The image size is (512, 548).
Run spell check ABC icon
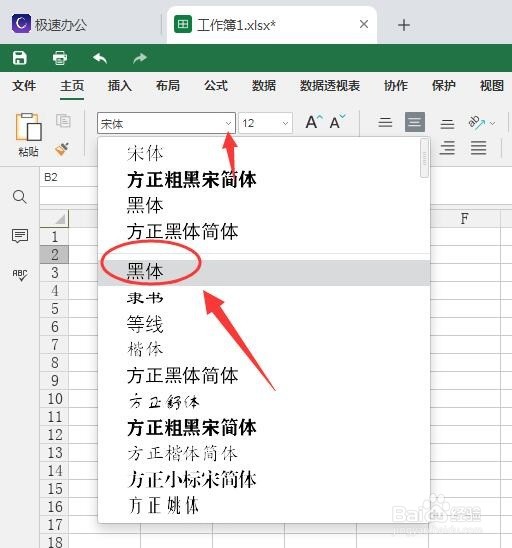tap(20, 275)
